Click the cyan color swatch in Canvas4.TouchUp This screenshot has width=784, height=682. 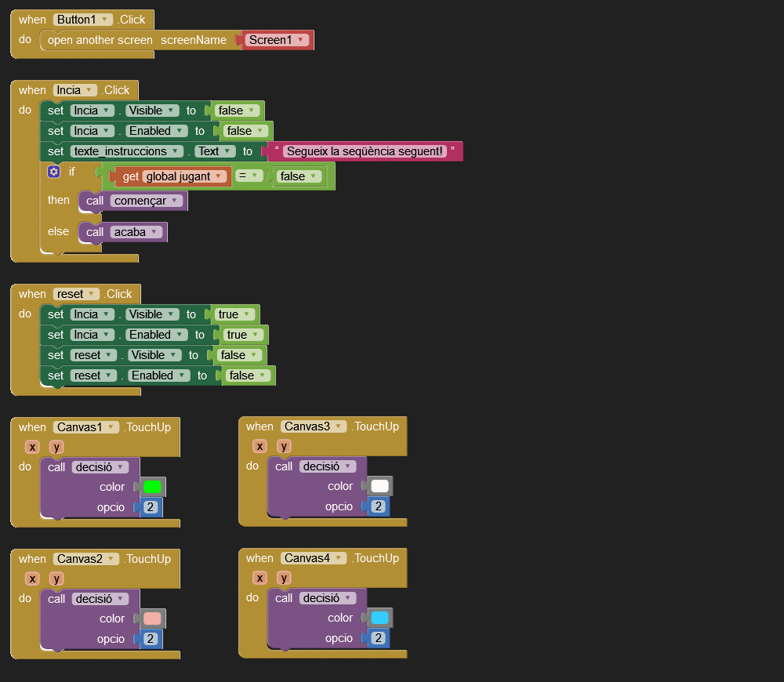click(x=379, y=619)
